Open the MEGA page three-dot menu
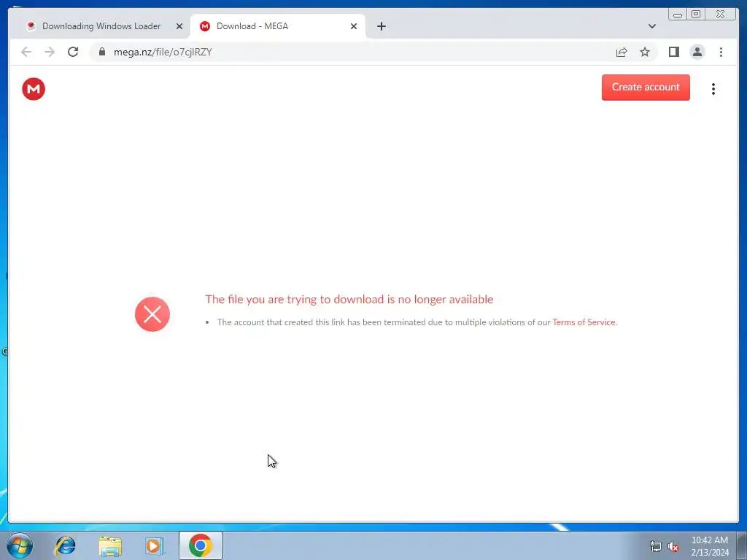Viewport: 747px width, 560px height. click(x=713, y=89)
